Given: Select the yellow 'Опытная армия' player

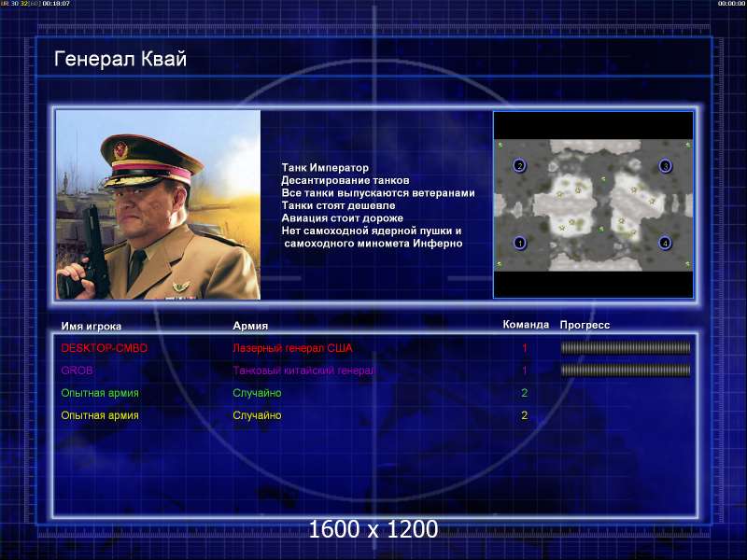Looking at the screenshot, I should (100, 415).
